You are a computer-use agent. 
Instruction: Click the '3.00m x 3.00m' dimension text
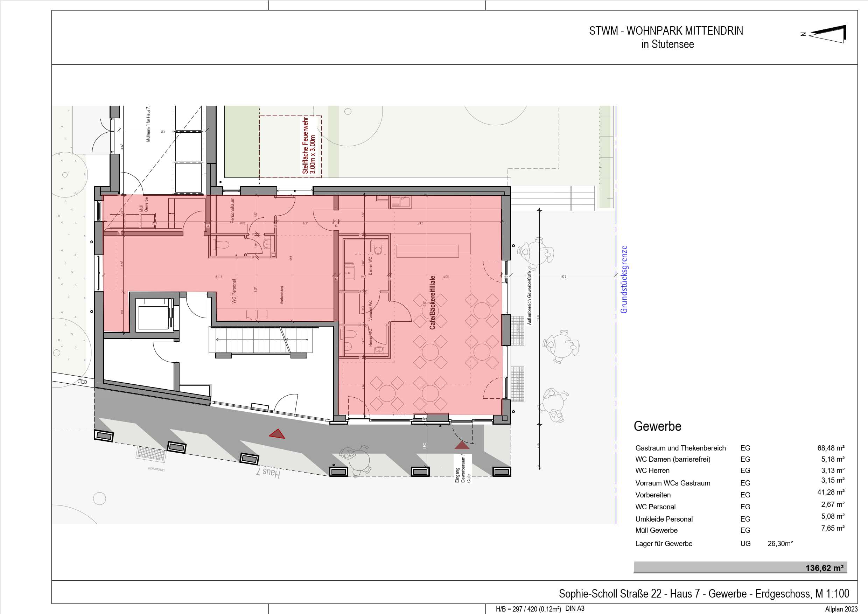tap(313, 155)
